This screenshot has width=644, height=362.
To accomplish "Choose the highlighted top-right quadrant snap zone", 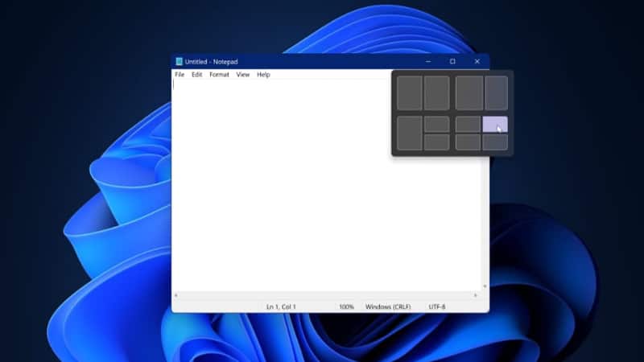I will (495, 124).
